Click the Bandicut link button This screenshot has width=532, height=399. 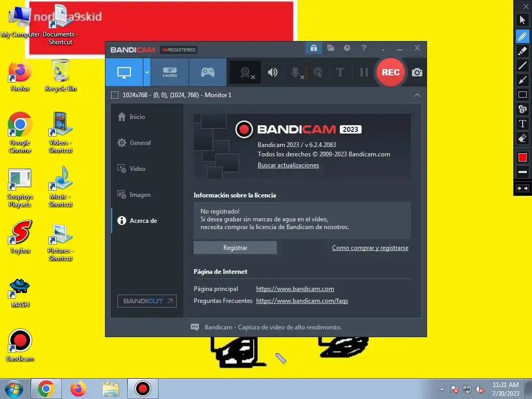tap(147, 301)
